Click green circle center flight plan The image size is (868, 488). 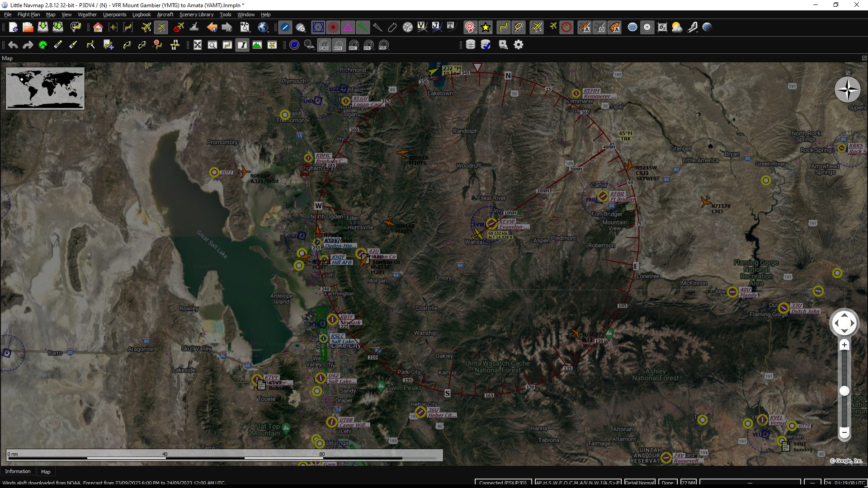point(43,45)
